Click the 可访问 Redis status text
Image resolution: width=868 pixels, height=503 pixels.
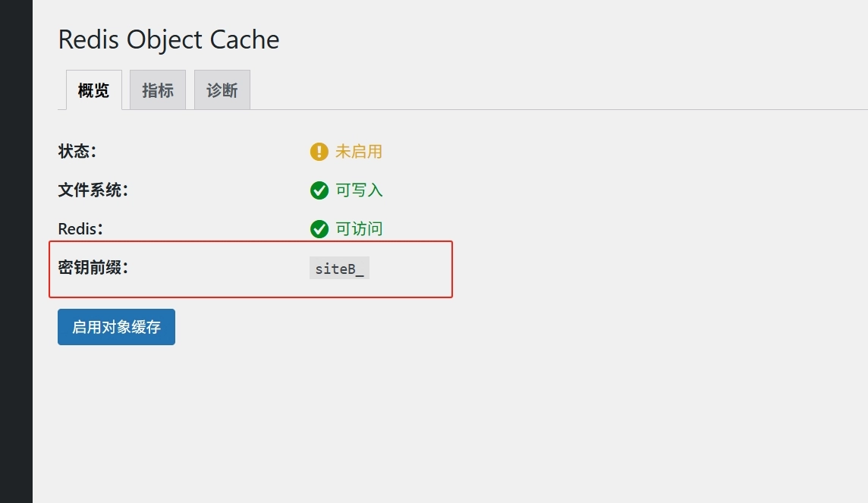pyautogui.click(x=359, y=229)
